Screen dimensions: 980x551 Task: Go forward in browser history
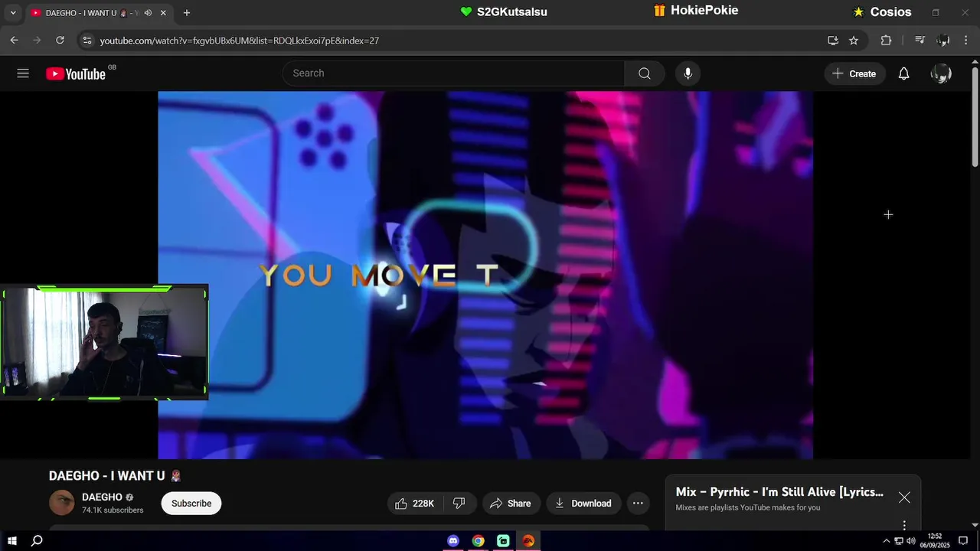coord(37,41)
